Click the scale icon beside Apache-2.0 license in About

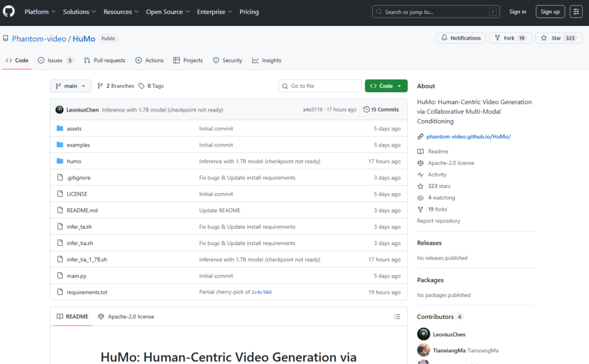[420, 163]
